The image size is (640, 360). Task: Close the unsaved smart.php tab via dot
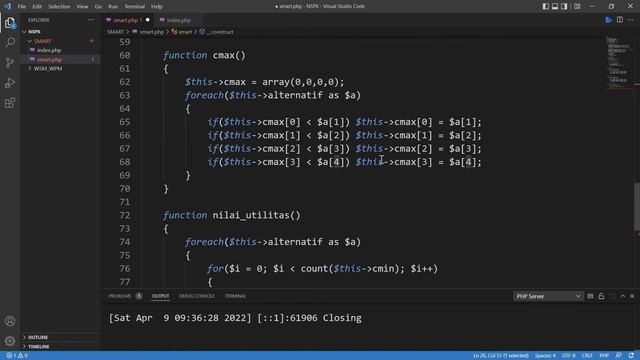[x=148, y=20]
